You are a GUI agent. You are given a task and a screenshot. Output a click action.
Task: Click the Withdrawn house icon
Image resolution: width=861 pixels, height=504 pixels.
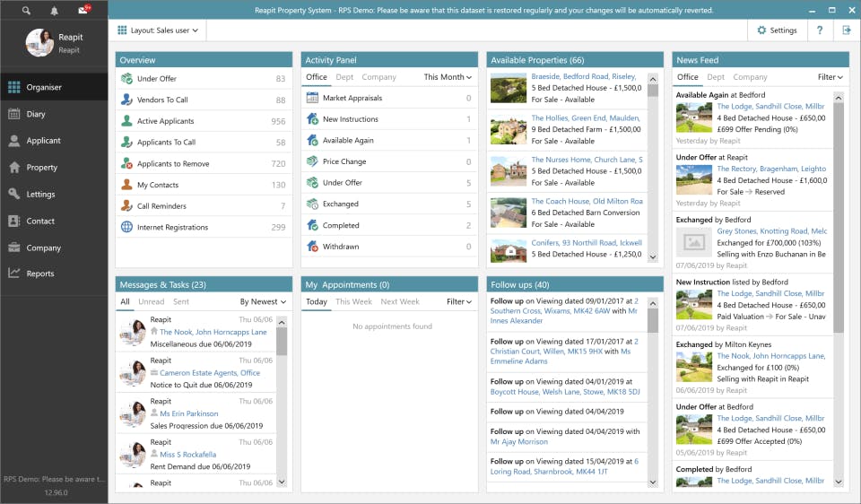pyautogui.click(x=312, y=246)
